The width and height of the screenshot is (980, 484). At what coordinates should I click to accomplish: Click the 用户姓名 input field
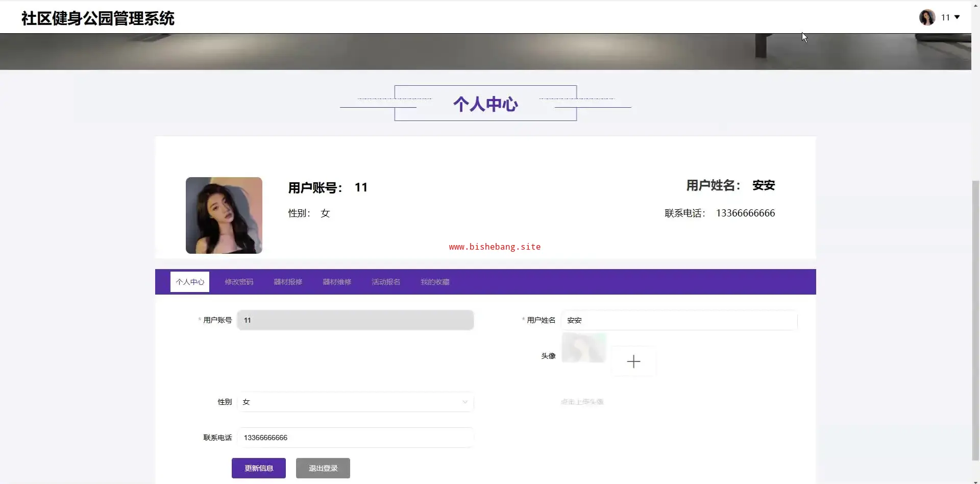point(679,320)
